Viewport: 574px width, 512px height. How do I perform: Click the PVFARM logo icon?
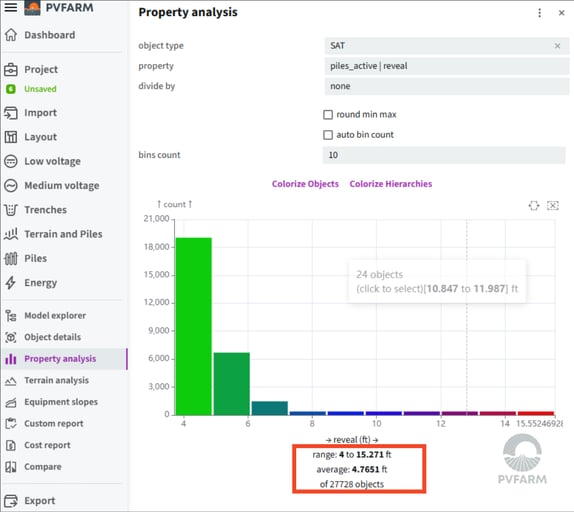tap(32, 7)
